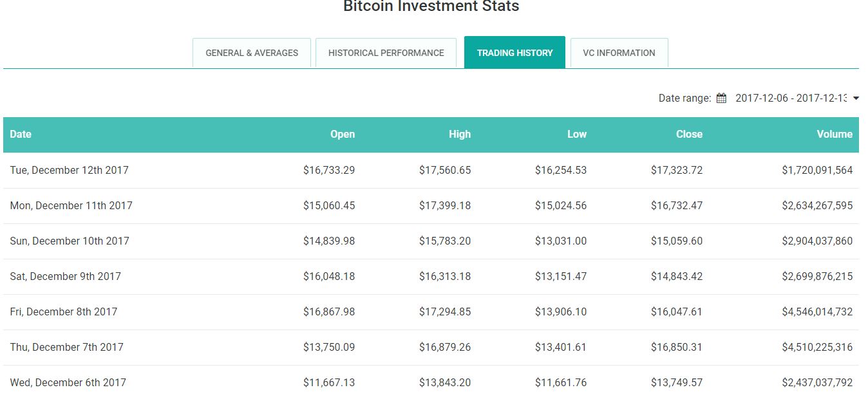
Task: Click the High column header
Action: 460,135
